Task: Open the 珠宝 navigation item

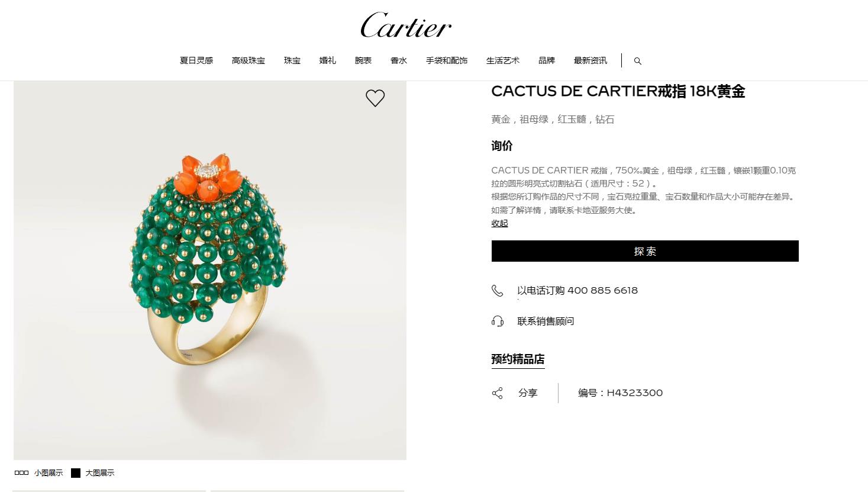Action: (292, 60)
